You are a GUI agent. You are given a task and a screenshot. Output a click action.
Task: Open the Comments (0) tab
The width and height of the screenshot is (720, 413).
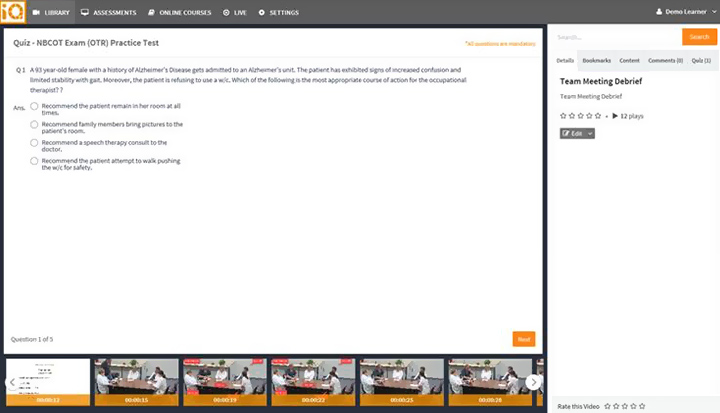[665, 61]
